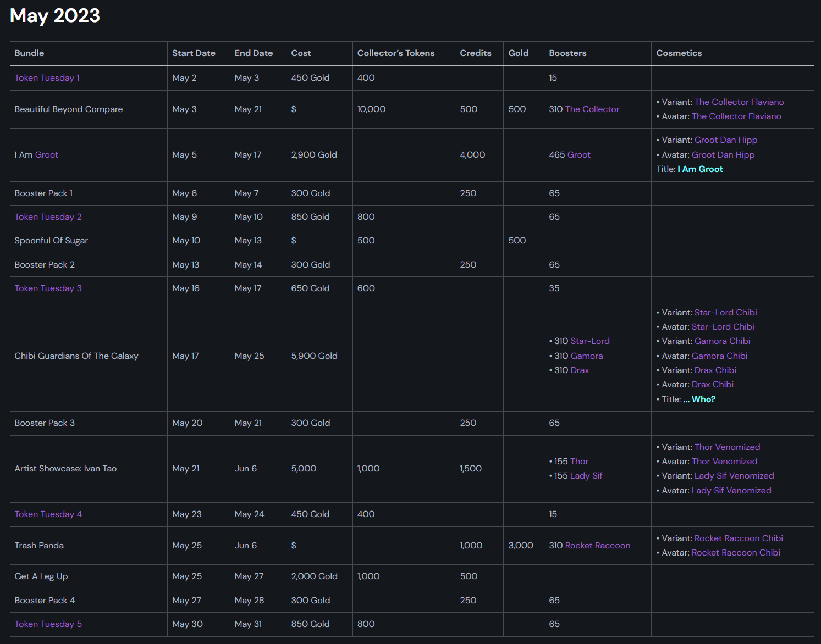Screen dimensions: 821x644
Task: Open Avatar Groot Dan Hipp link
Action: point(723,155)
